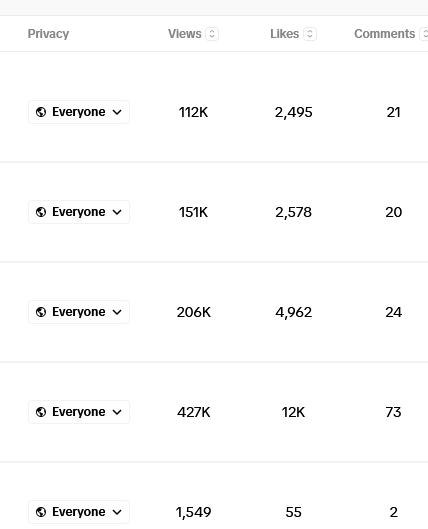
Task: Select the 4,962 likes count
Action: click(x=293, y=312)
